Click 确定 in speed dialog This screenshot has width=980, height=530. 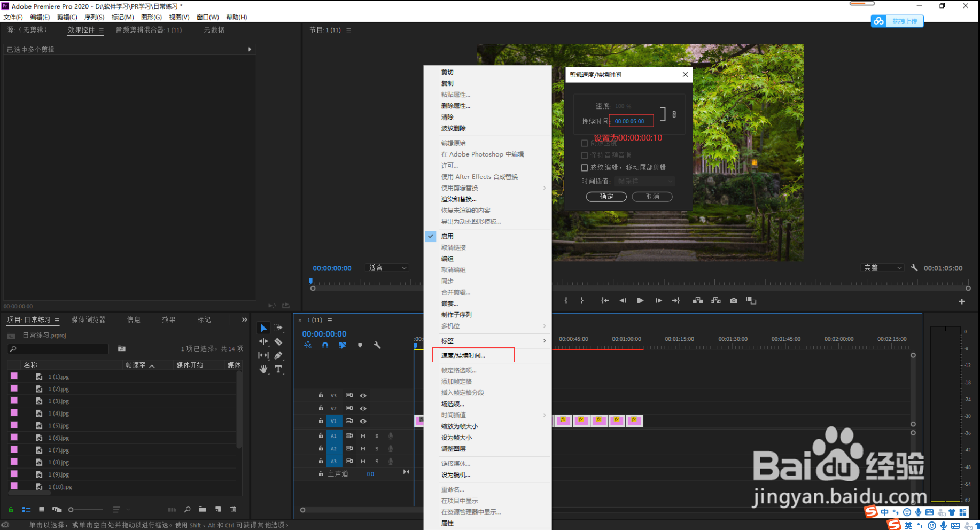[606, 197]
